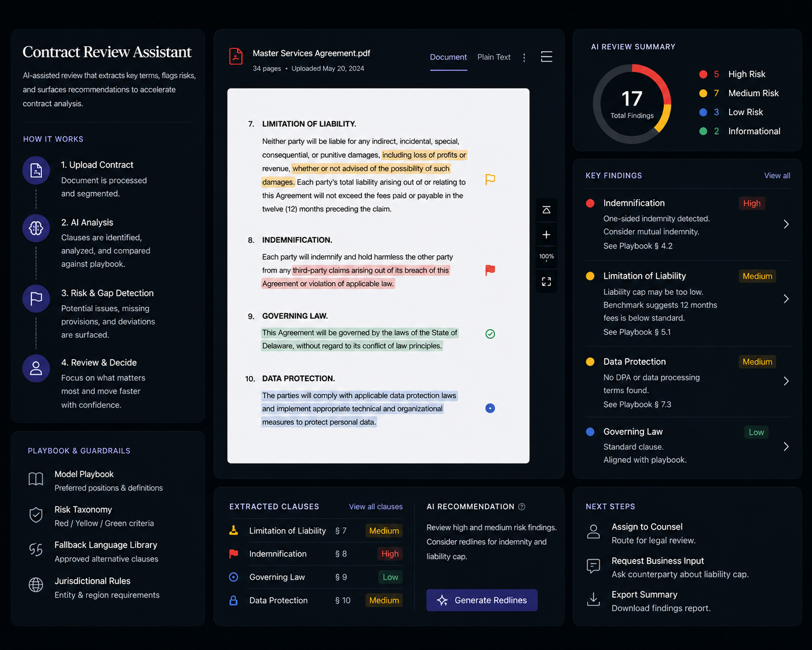Switch to the Plain Text tab

(494, 57)
